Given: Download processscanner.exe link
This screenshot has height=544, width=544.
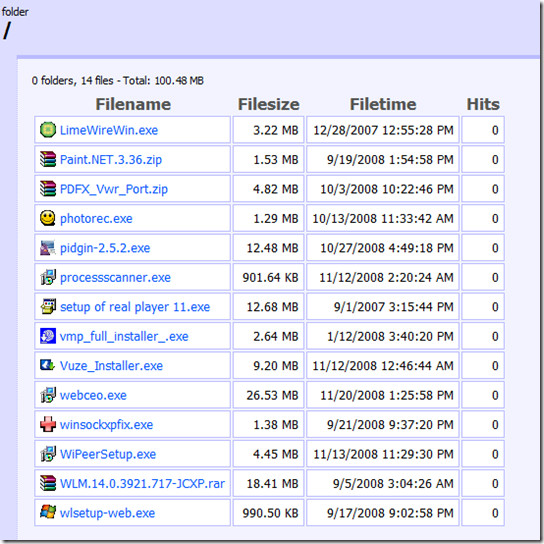Looking at the screenshot, I should coord(115,278).
